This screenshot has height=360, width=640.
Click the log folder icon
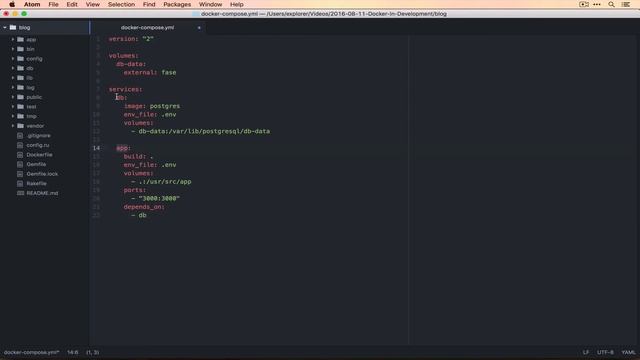(20, 87)
